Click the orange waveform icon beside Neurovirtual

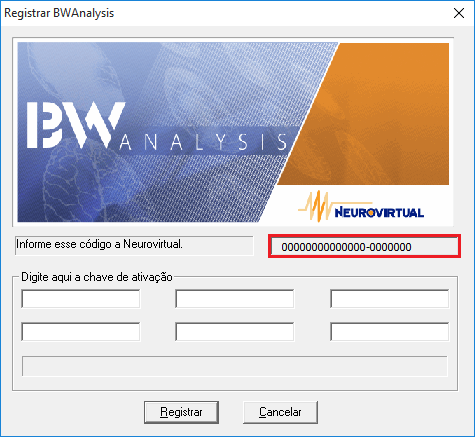[316, 206]
